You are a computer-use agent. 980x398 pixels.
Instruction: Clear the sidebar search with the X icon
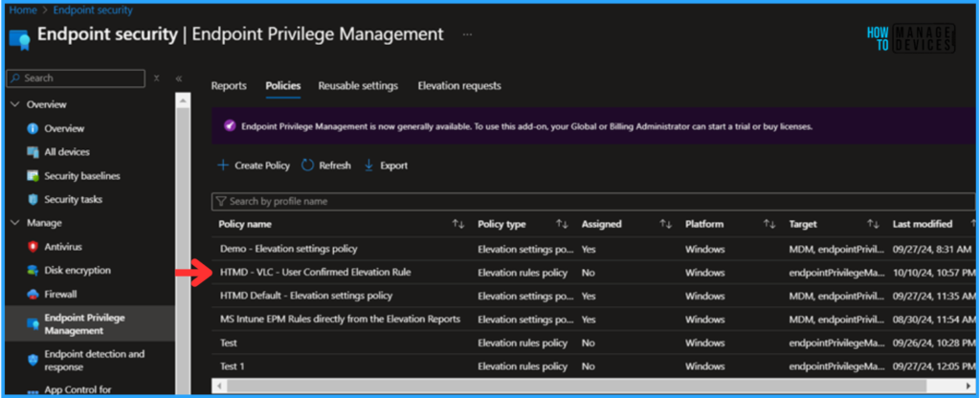[x=157, y=78]
